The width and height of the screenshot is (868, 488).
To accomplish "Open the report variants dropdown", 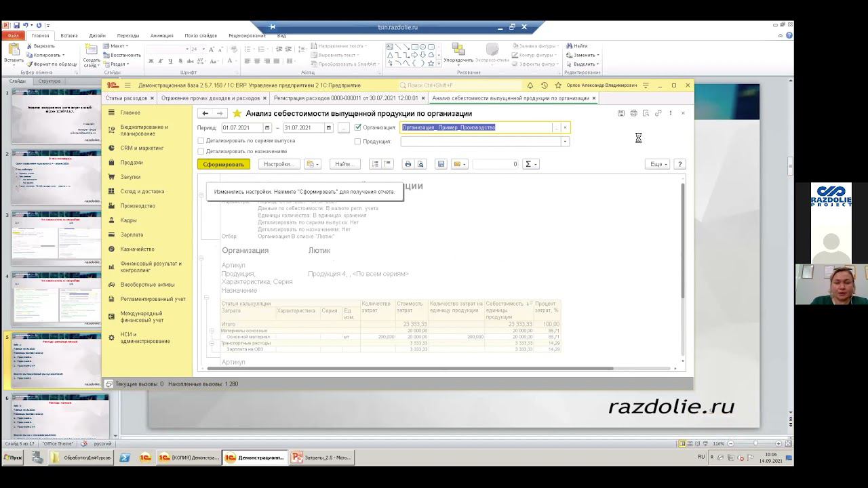I will point(313,164).
